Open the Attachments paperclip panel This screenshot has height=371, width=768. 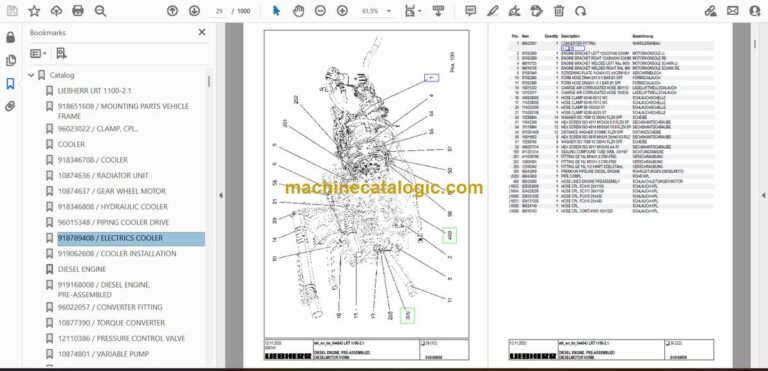pos(10,106)
